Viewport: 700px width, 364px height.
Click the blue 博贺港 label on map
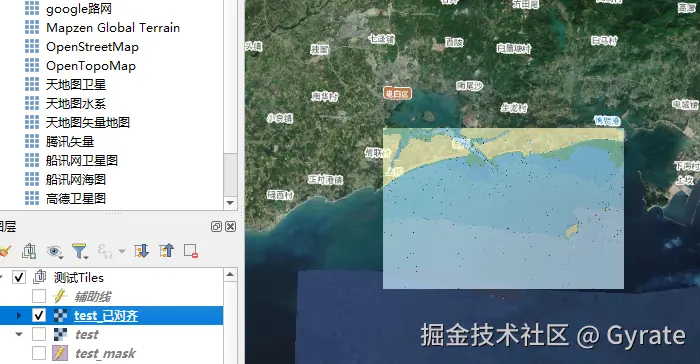point(608,121)
